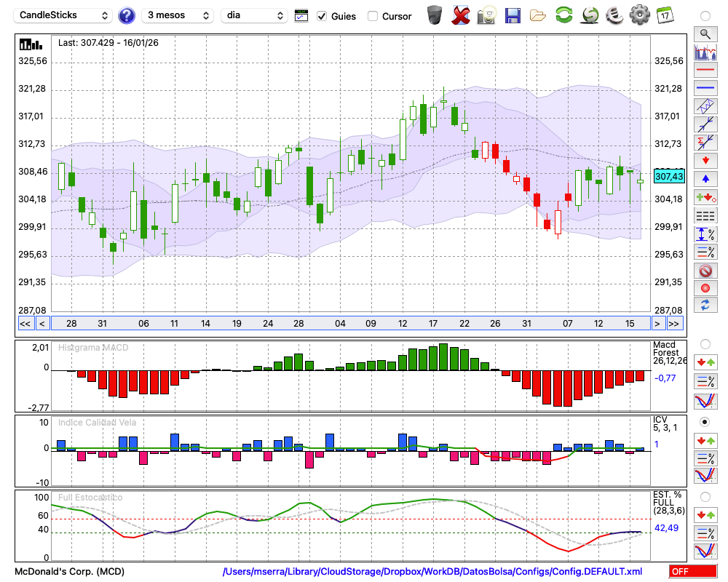Click the 42,49 stochastic value

click(x=666, y=528)
